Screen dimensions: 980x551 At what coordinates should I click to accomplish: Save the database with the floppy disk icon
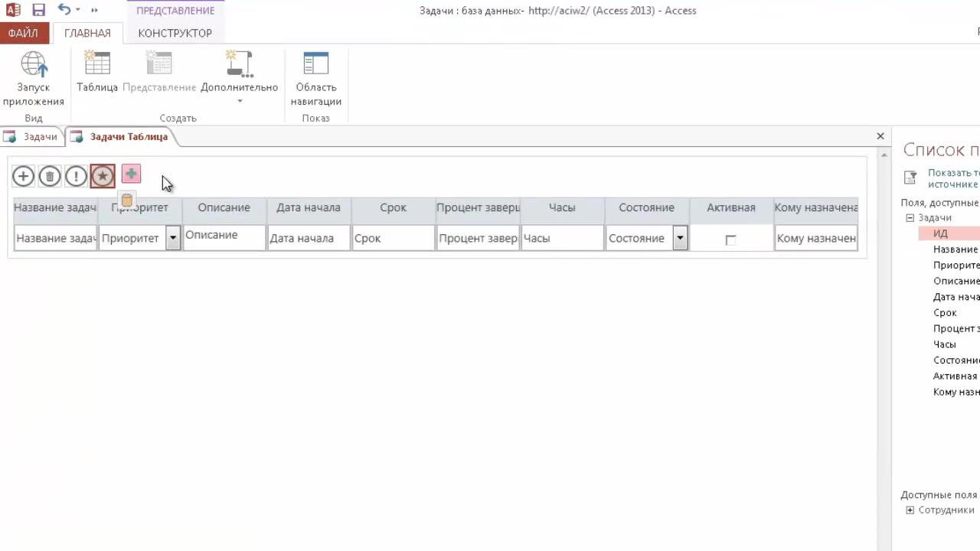coord(38,10)
